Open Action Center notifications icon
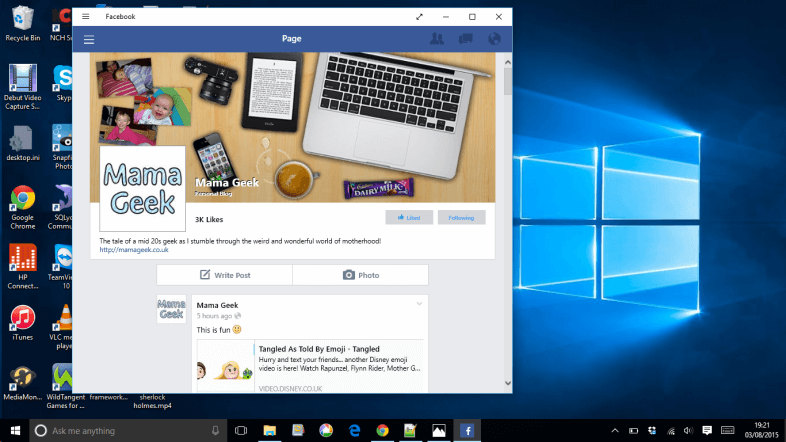Screen dimensions: 786x442 pos(707,430)
